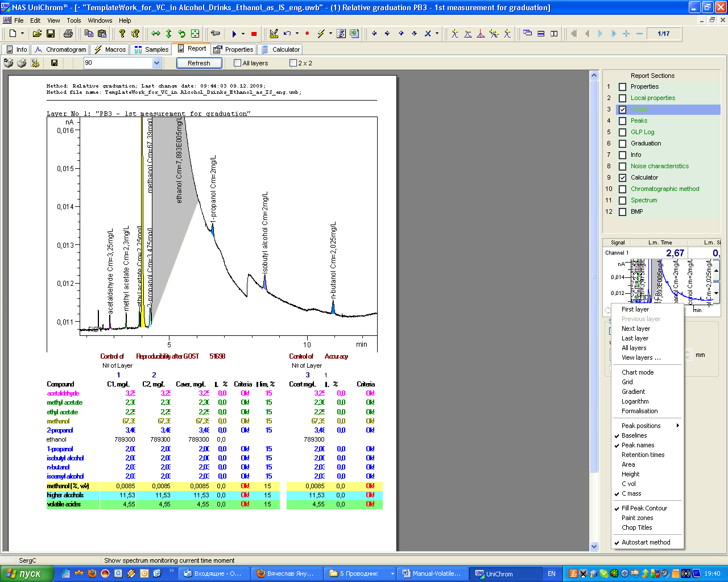Fit chromatogram horizontally with green arrows icon
The width and height of the screenshot is (728, 582).
[156, 34]
